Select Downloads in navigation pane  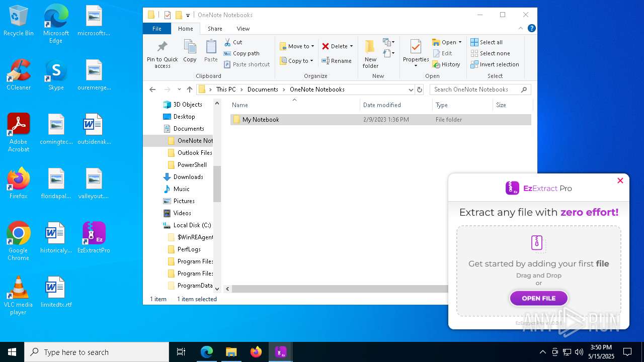(x=183, y=177)
